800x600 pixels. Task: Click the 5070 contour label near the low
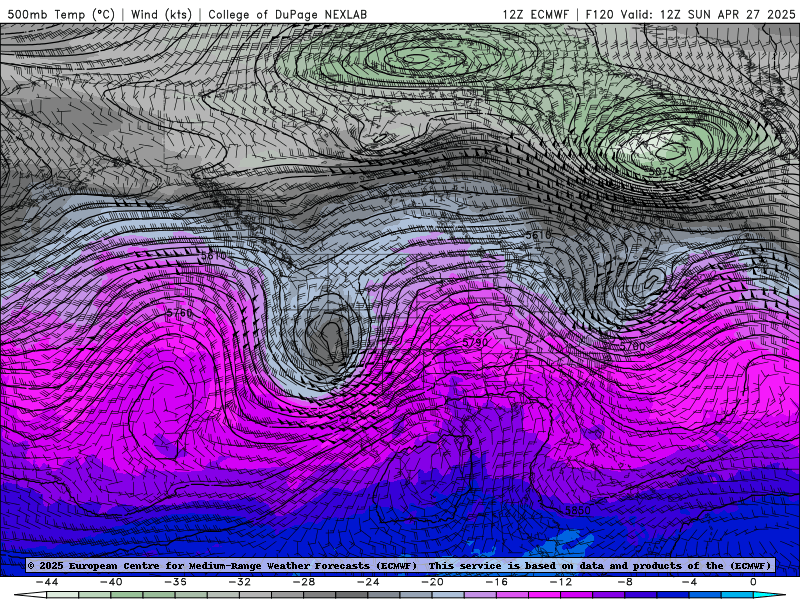tap(662, 172)
